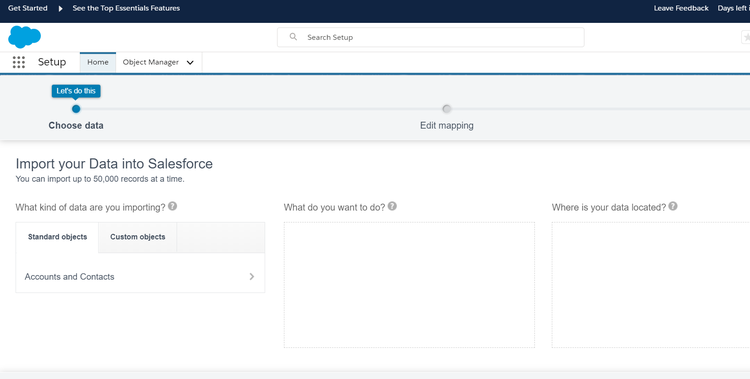Select the Standard objects tab
The image size is (750, 379).
pyautogui.click(x=57, y=237)
